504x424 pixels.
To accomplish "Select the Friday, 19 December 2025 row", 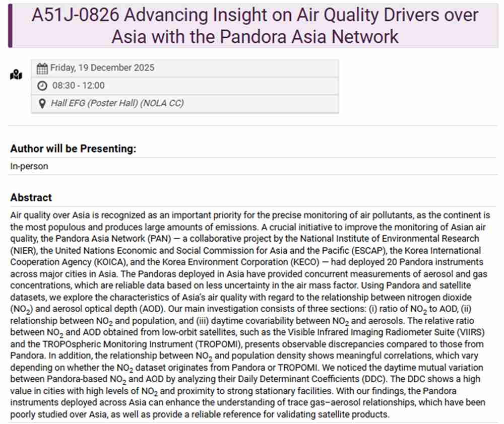I will click(x=185, y=68).
